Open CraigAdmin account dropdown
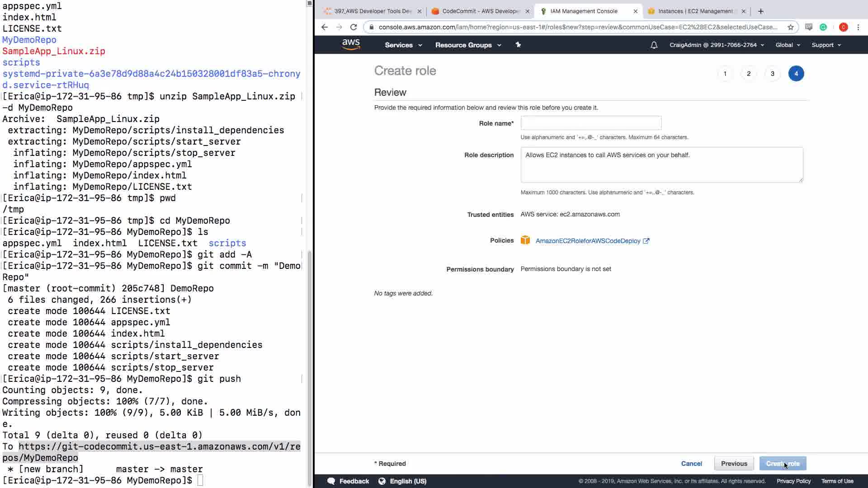 [717, 45]
